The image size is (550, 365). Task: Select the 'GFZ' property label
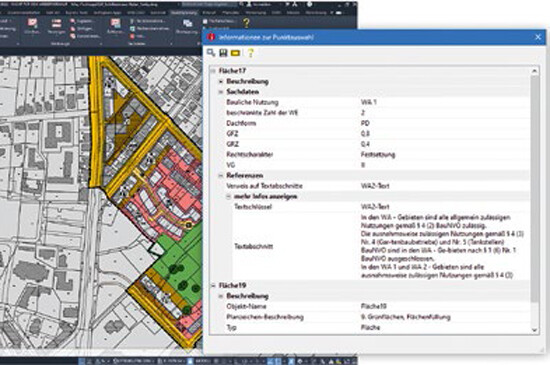coord(232,134)
